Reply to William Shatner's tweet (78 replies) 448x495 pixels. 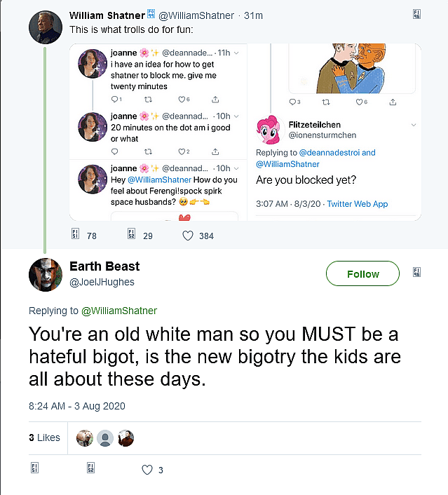click(76, 236)
